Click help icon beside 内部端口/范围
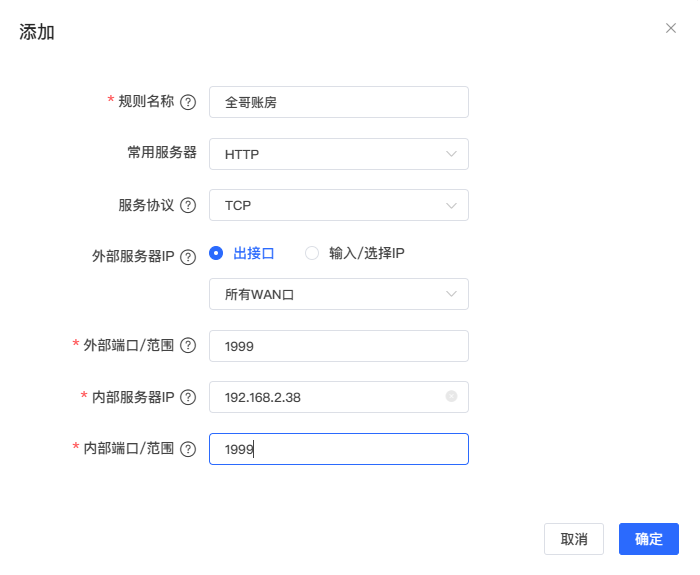The image size is (700, 575). coord(188,449)
